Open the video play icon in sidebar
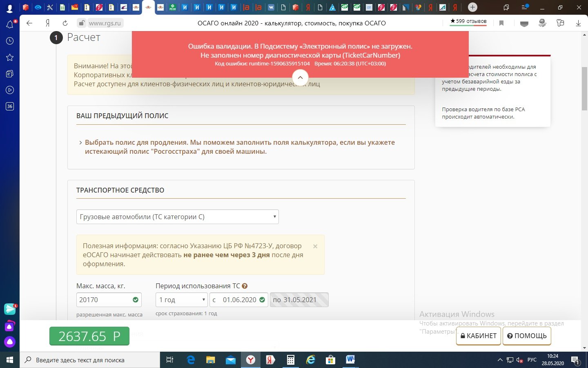Viewport: 588px width, 368px height. (x=10, y=90)
